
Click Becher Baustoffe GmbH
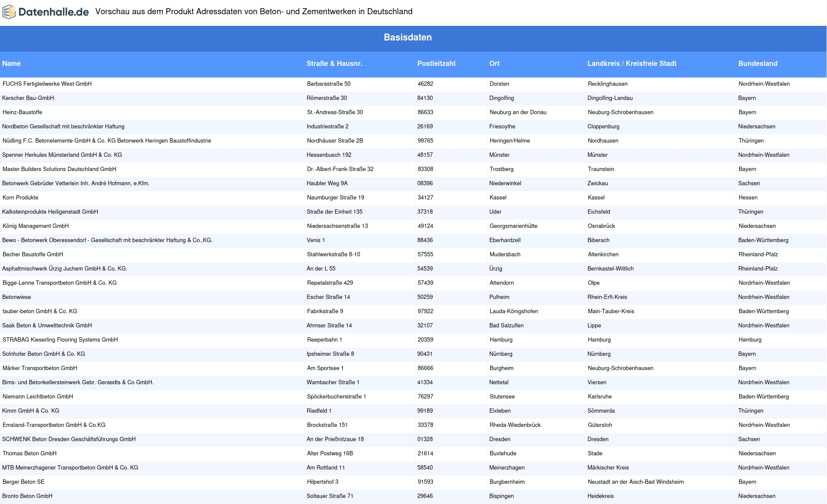coord(33,255)
